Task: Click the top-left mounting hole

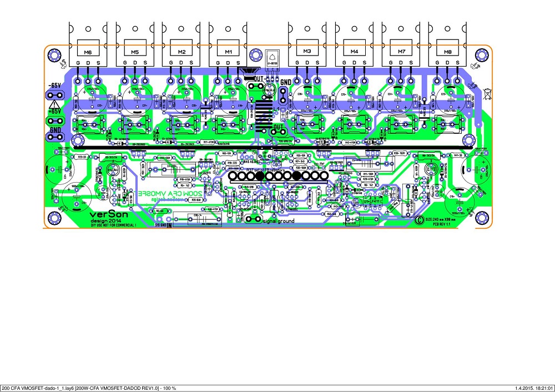Action: click(54, 55)
